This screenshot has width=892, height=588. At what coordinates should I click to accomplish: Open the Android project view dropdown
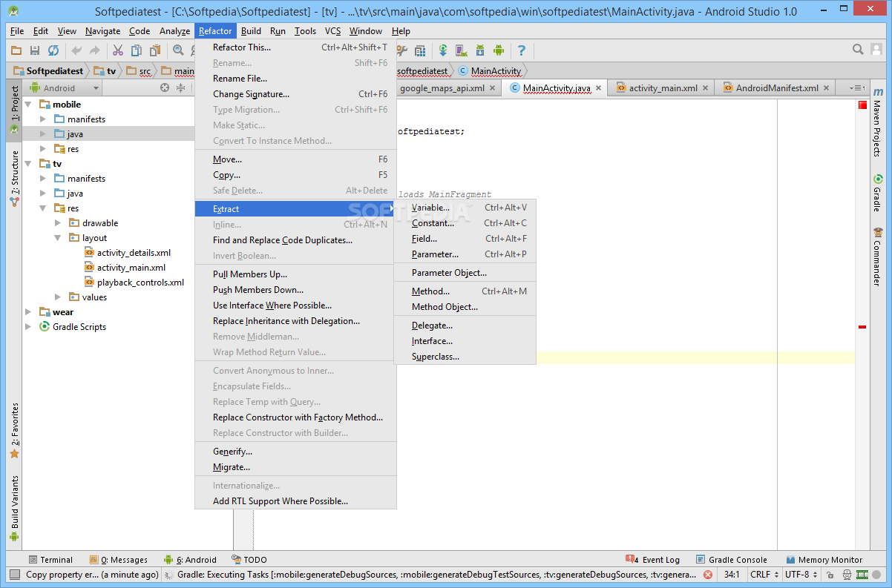(63, 87)
